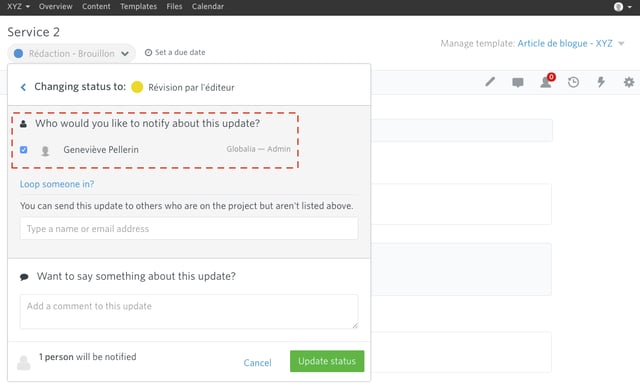This screenshot has height=386, width=640.
Task: Click the Globalia — Admin label
Action: pos(259,149)
